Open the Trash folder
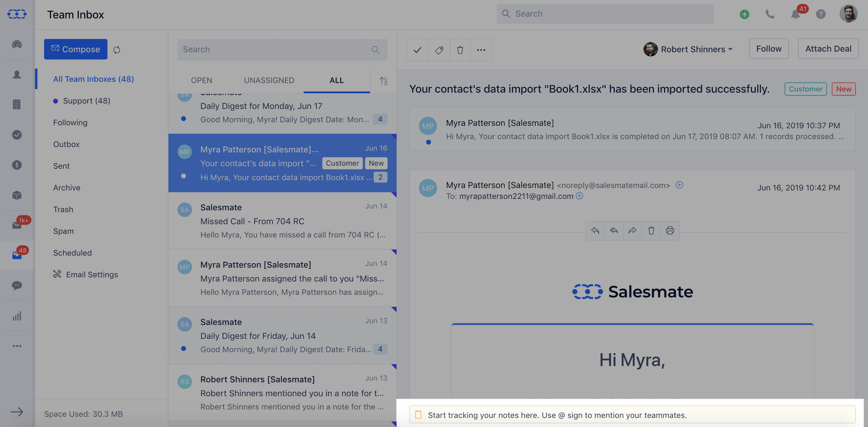 point(63,209)
